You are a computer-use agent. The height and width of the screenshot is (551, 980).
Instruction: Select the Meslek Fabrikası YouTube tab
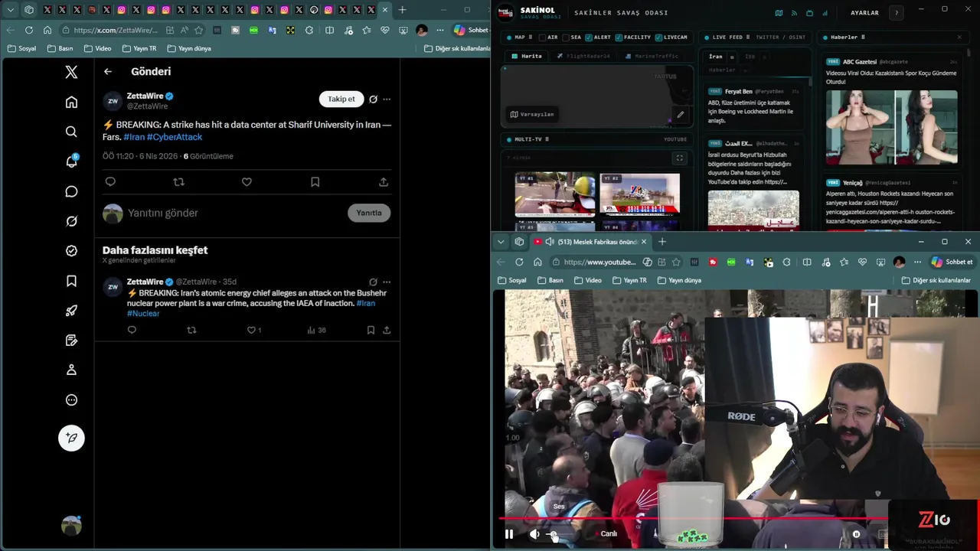591,242
